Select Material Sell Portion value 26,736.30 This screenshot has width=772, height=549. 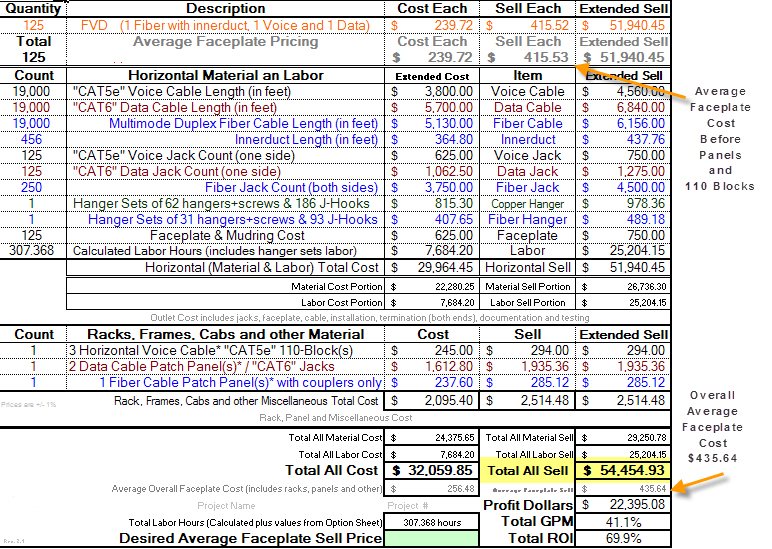[623, 287]
